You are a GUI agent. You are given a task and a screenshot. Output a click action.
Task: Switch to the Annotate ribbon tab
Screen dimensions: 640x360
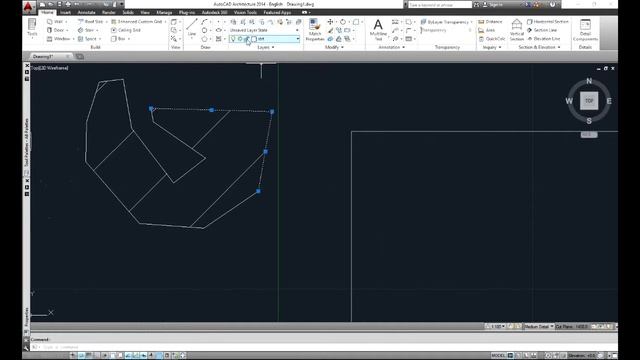[x=87, y=13]
